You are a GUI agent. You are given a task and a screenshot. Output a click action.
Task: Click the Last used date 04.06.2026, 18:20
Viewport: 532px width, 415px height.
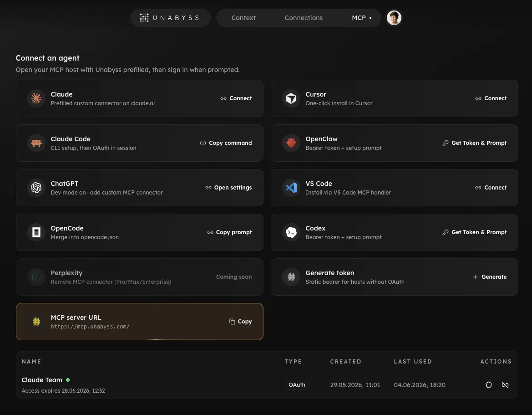coord(420,385)
